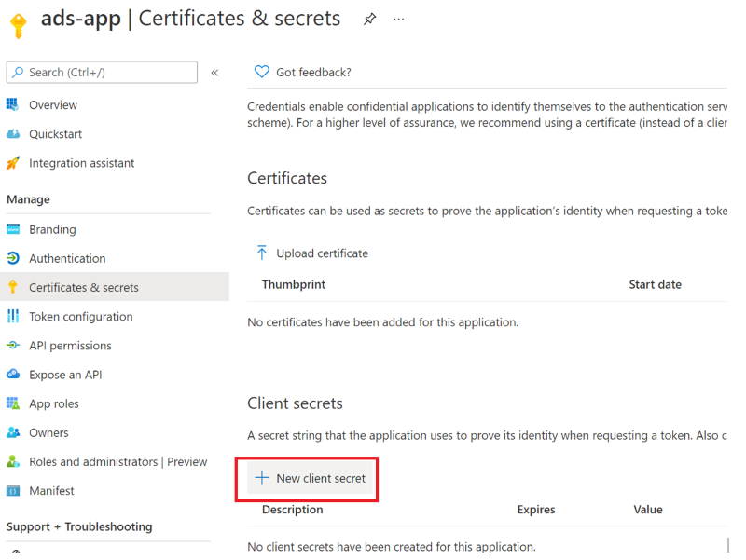Viewport: 746px width, 560px height.
Task: Click the Value column header
Action: click(x=648, y=510)
